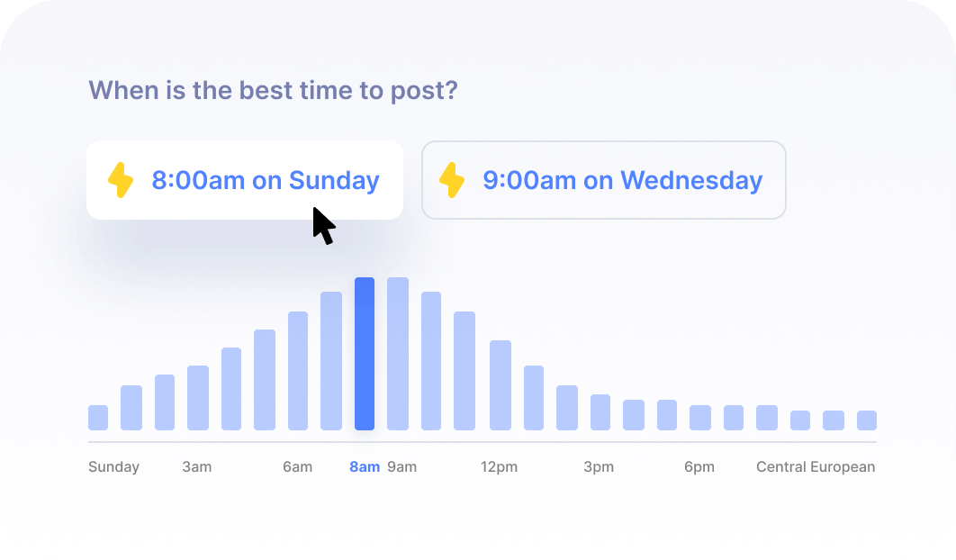Image resolution: width=956 pixels, height=560 pixels.
Task: Click the lightning bolt icon beside 8:00am on Sunday
Action: [121, 180]
